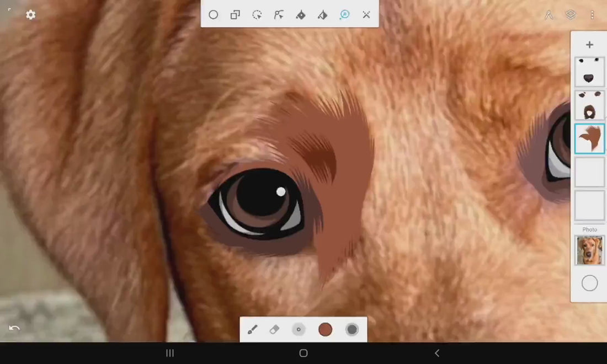
Task: Switch to the eraser tool
Action: pyautogui.click(x=274, y=330)
